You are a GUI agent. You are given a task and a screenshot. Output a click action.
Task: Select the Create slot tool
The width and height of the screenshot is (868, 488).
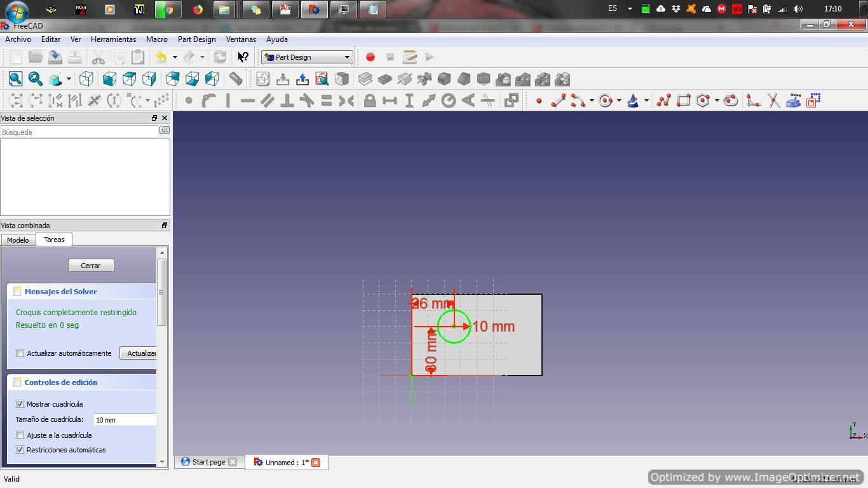tap(731, 100)
